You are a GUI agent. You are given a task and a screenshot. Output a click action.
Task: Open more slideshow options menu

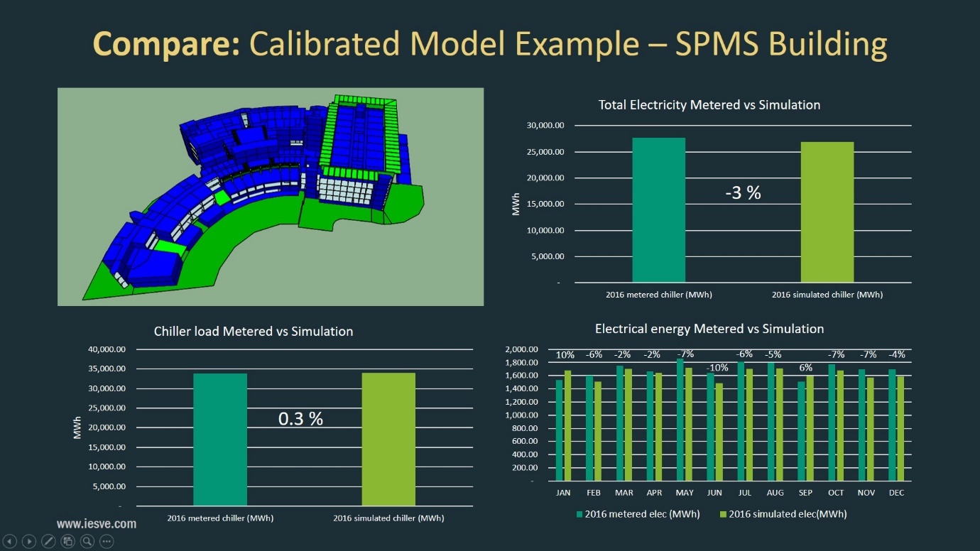click(x=107, y=542)
